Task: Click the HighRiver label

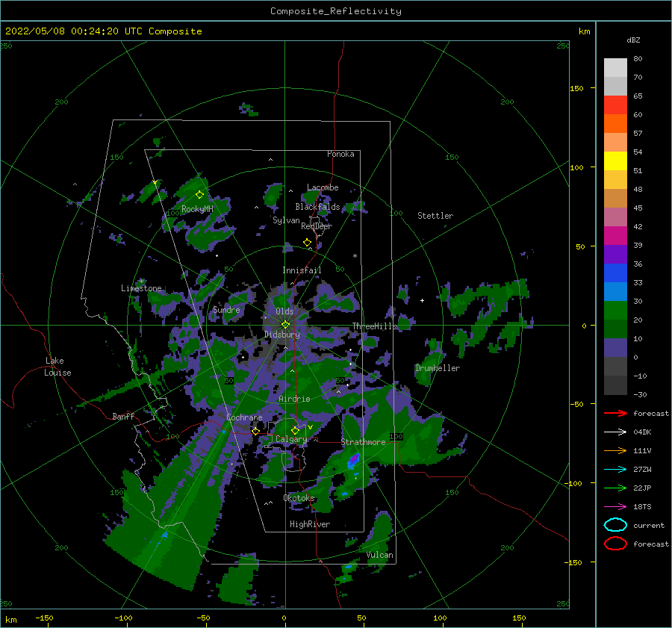Action: pos(310,524)
